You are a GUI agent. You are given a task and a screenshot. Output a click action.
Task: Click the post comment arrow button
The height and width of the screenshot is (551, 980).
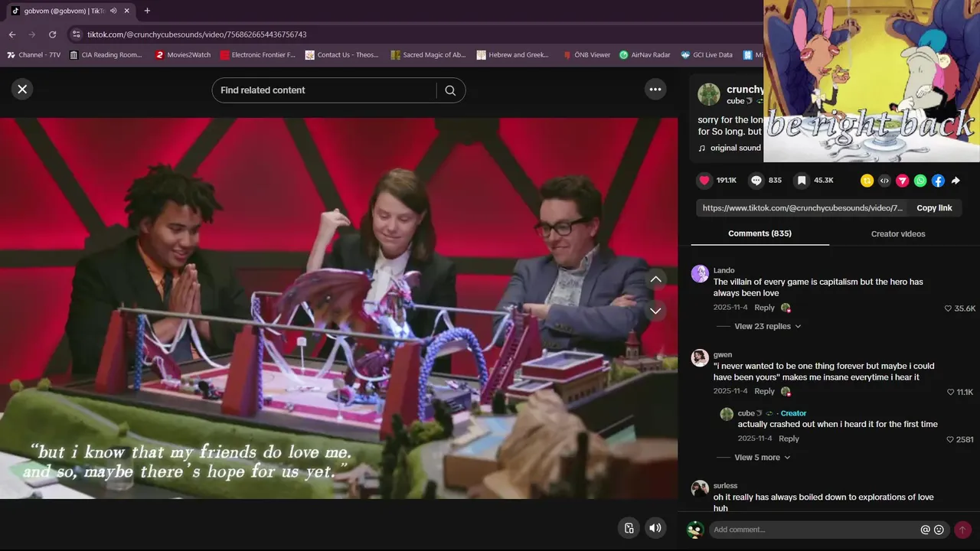click(962, 530)
